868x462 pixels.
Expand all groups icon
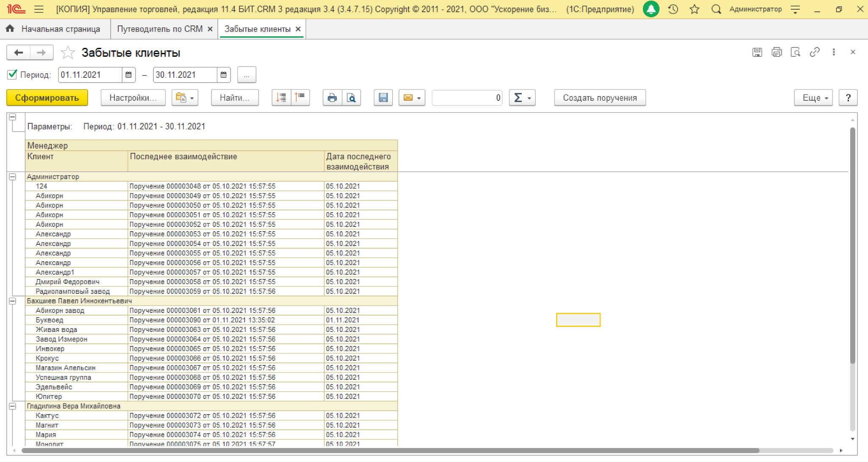281,98
